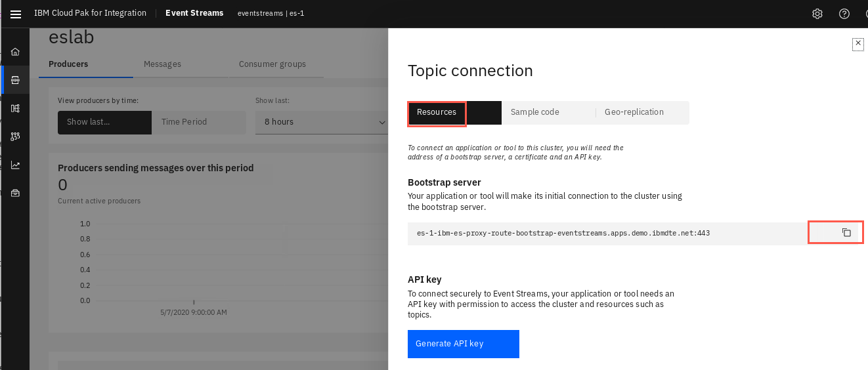The width and height of the screenshot is (868, 370).
Task: Open the schema registry sidebar icon
Action: (15, 108)
